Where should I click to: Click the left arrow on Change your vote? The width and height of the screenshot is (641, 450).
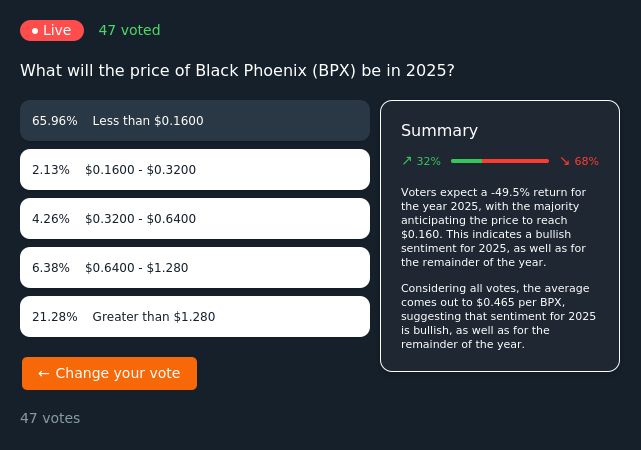[x=44, y=374]
